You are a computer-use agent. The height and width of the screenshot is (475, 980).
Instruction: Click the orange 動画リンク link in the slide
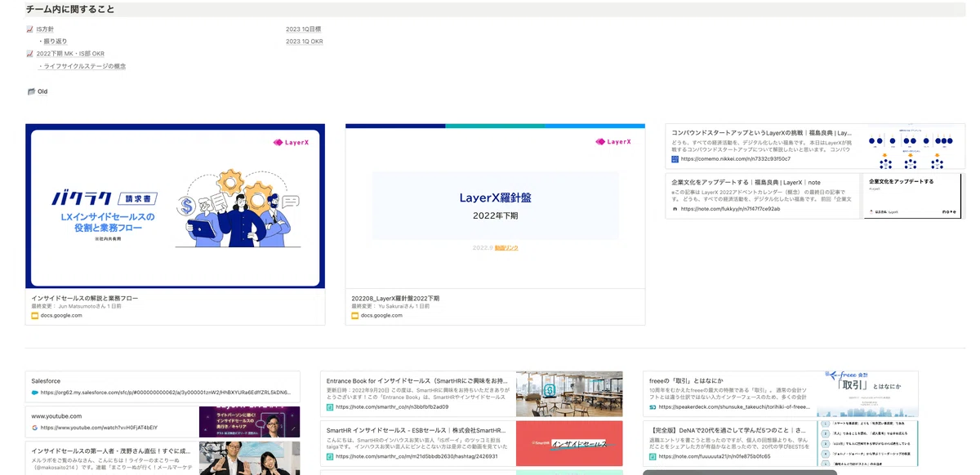(506, 248)
